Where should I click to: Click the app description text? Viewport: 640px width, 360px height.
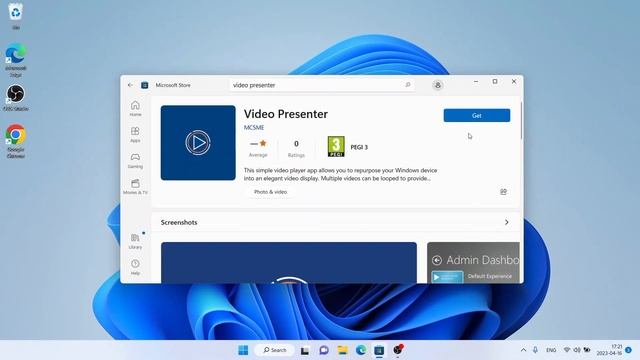(340, 174)
